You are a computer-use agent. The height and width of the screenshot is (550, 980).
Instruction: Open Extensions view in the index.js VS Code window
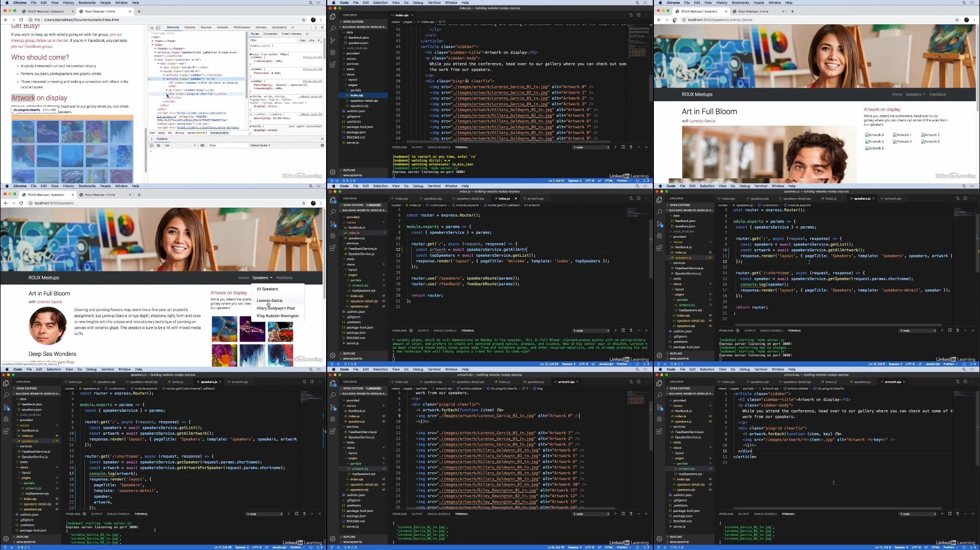coord(333,248)
